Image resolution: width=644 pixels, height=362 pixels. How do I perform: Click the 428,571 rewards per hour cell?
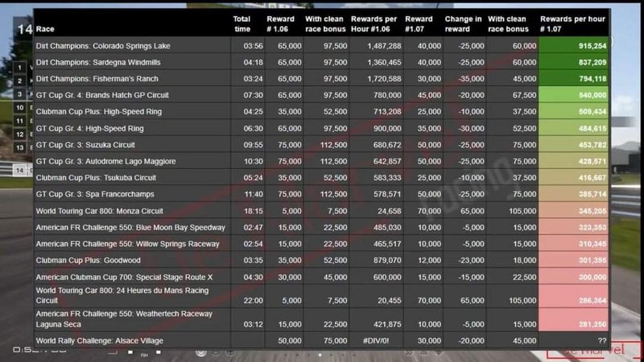(x=573, y=162)
